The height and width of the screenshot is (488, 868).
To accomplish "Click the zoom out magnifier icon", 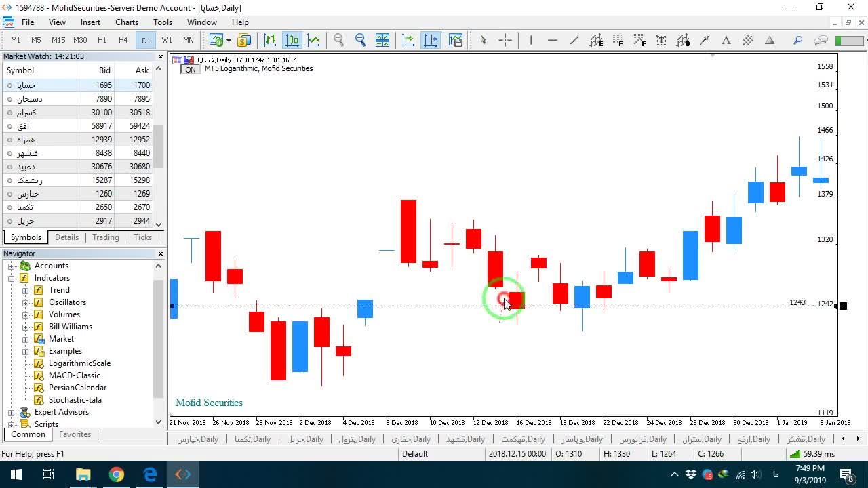I will tap(360, 40).
